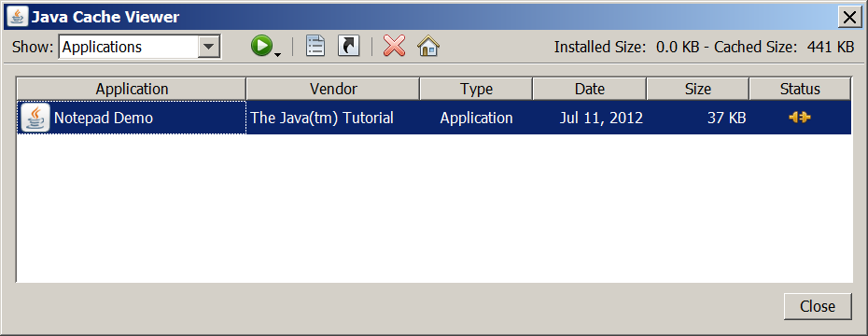Sort by the Type column header
The height and width of the screenshot is (336, 868).
[476, 89]
